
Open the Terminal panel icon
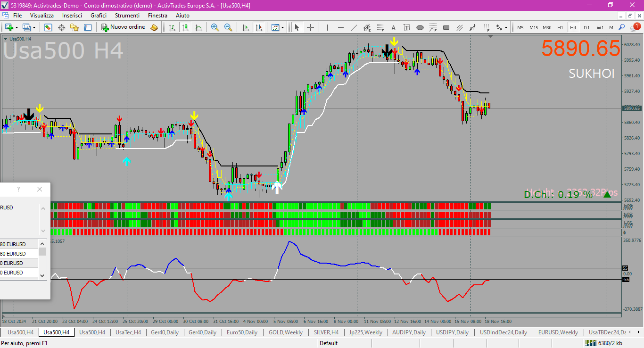(x=88, y=27)
